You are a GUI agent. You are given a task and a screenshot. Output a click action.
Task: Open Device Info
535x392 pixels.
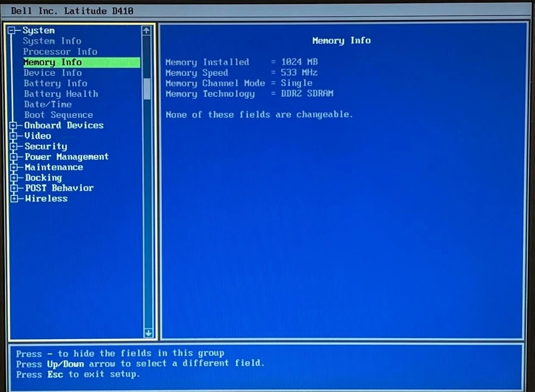52,72
